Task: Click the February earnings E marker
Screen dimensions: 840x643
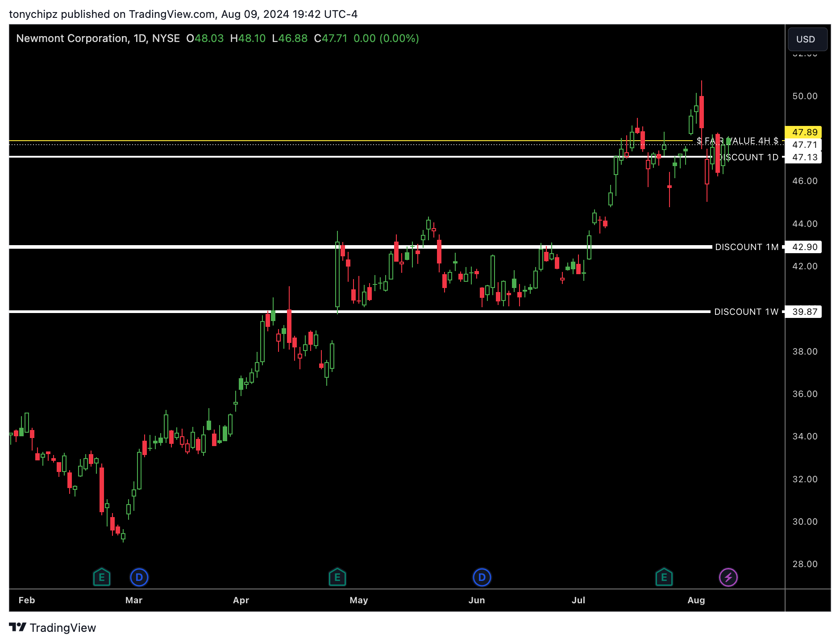Action: pos(102,577)
